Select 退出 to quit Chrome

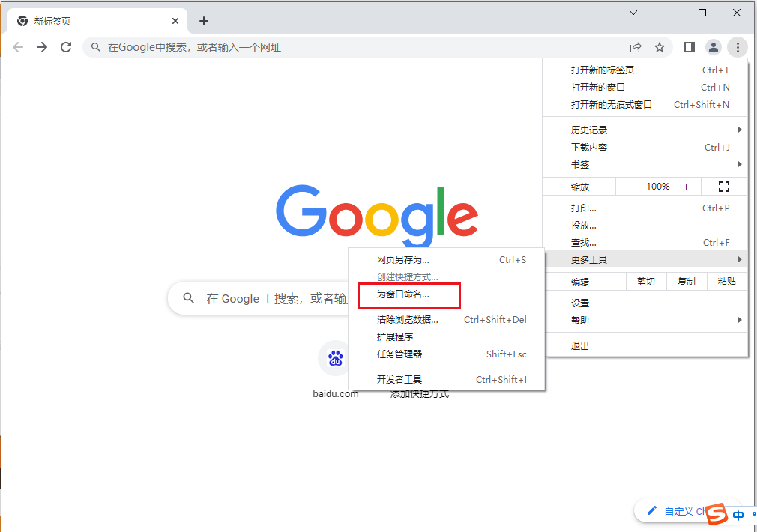pos(645,346)
